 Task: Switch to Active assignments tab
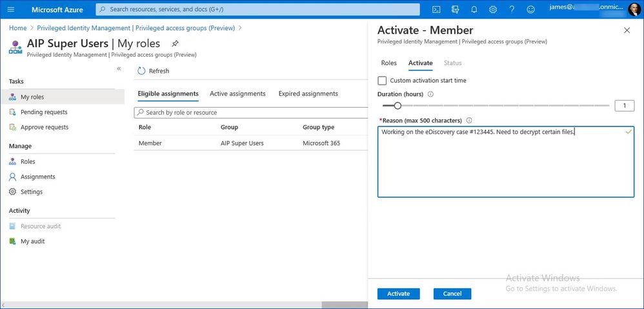(237, 94)
